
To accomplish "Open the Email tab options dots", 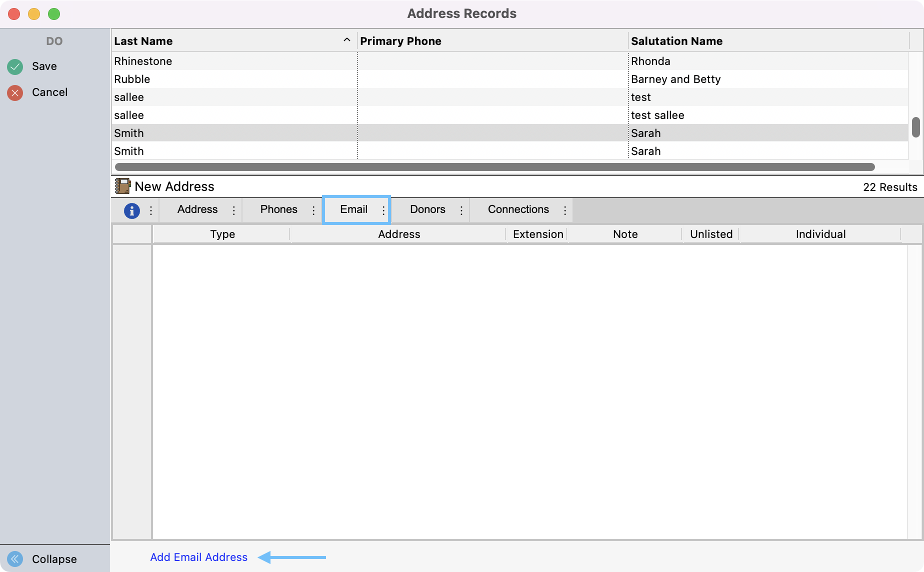I will pos(383,210).
